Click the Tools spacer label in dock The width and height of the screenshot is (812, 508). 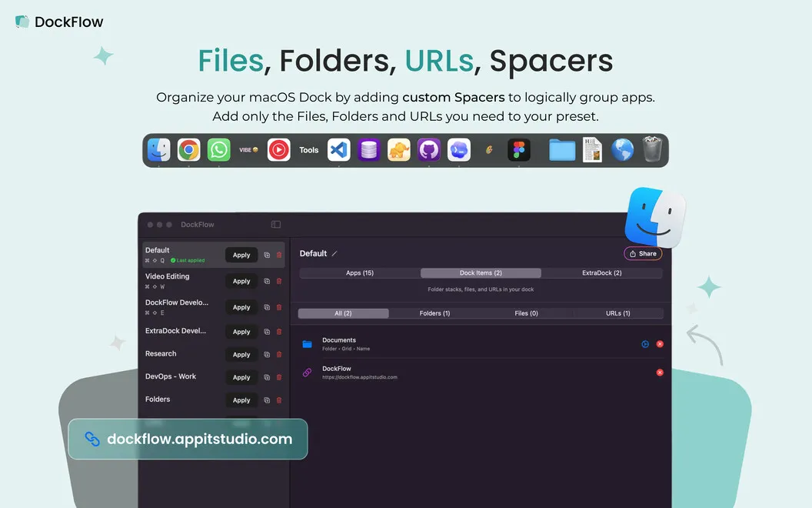pyautogui.click(x=308, y=150)
